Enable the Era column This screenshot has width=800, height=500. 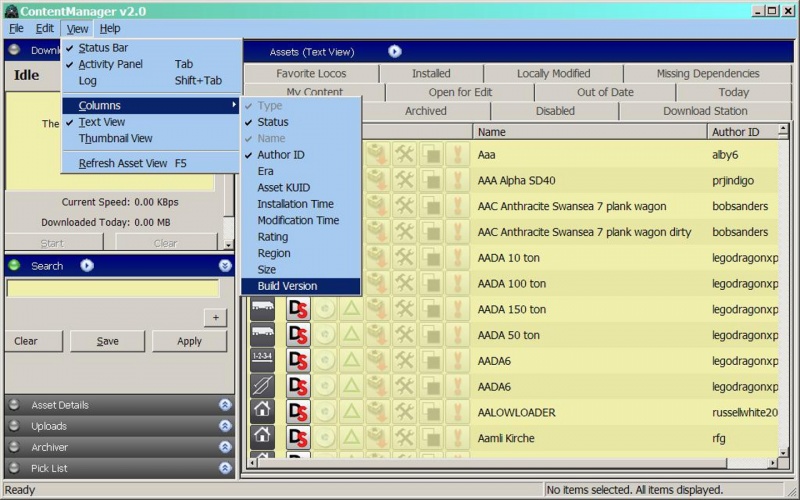click(x=301, y=171)
